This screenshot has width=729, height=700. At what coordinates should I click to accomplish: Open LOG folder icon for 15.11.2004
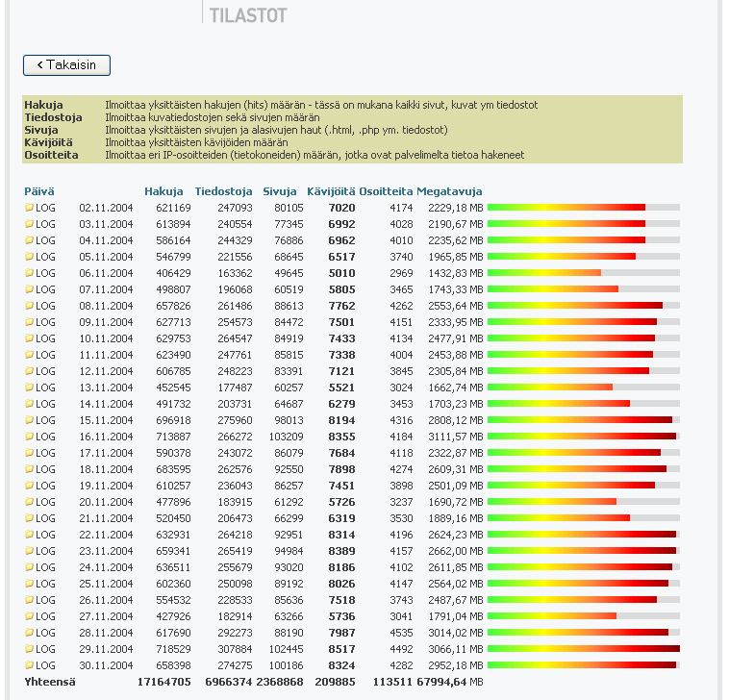tap(29, 420)
